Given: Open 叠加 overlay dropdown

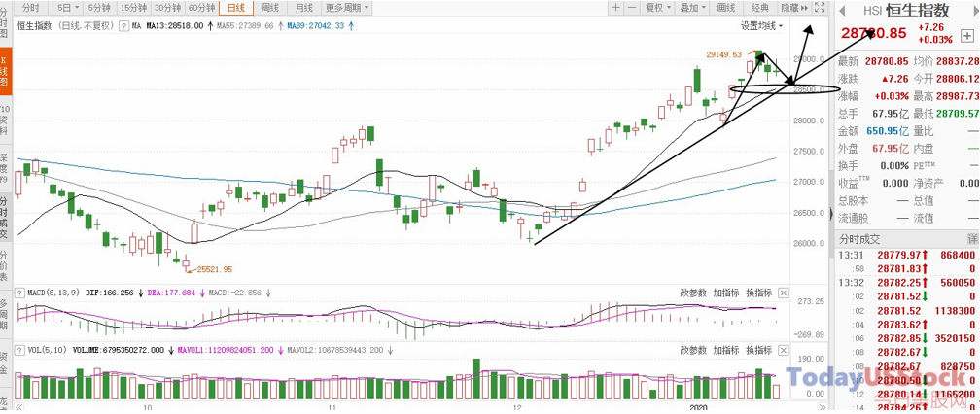Looking at the screenshot, I should coord(692,8).
